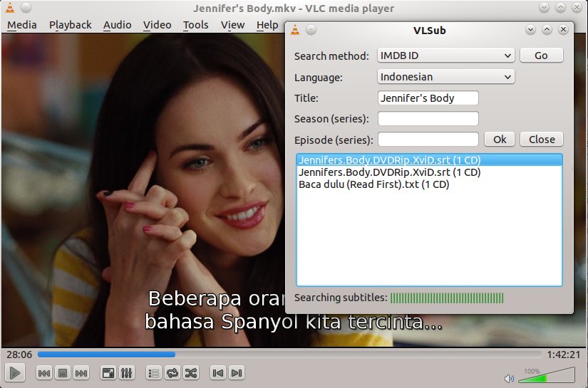Screen dimensions: 588x388
Task: Click round pin button in VLSub title bar
Action: (311, 30)
